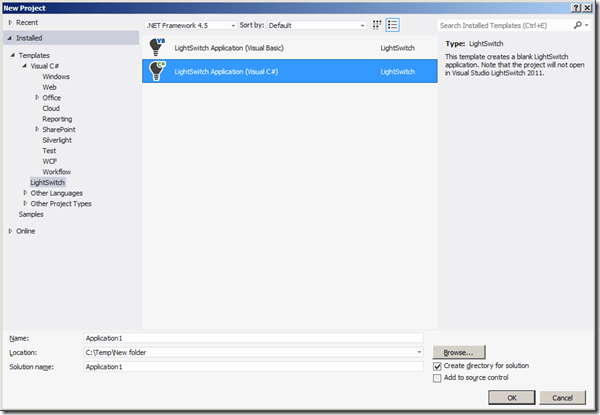600x415 pixels.
Task: Expand Other Languages node arrow
Action: pyautogui.click(x=25, y=193)
